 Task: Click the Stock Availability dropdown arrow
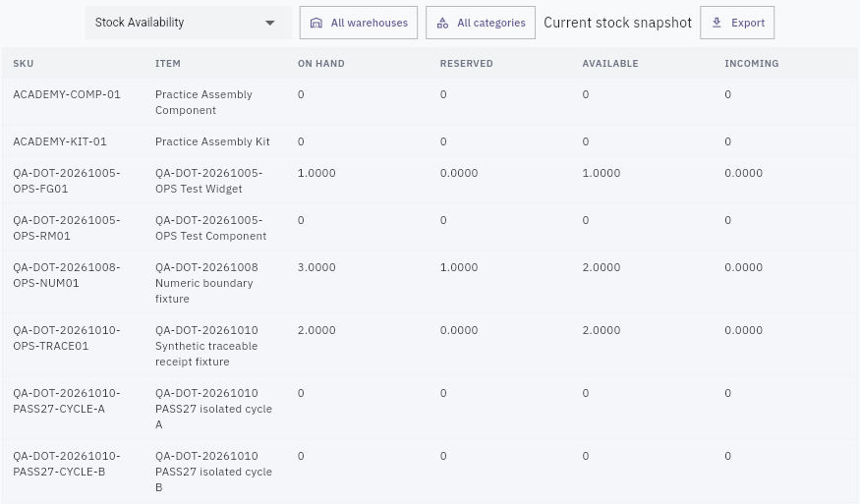pos(269,23)
